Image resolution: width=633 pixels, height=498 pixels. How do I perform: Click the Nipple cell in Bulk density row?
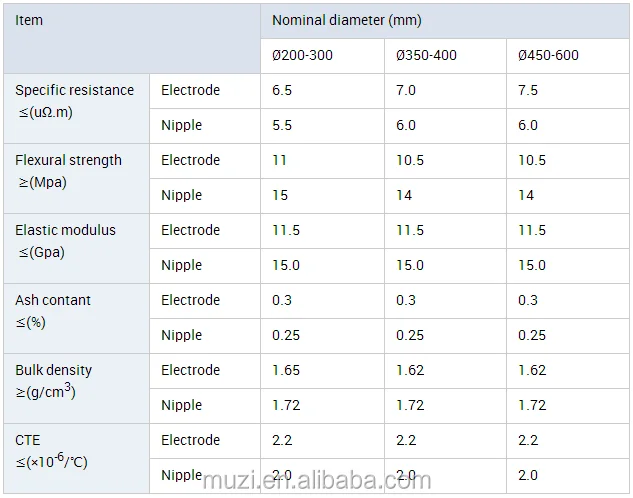[x=181, y=405]
